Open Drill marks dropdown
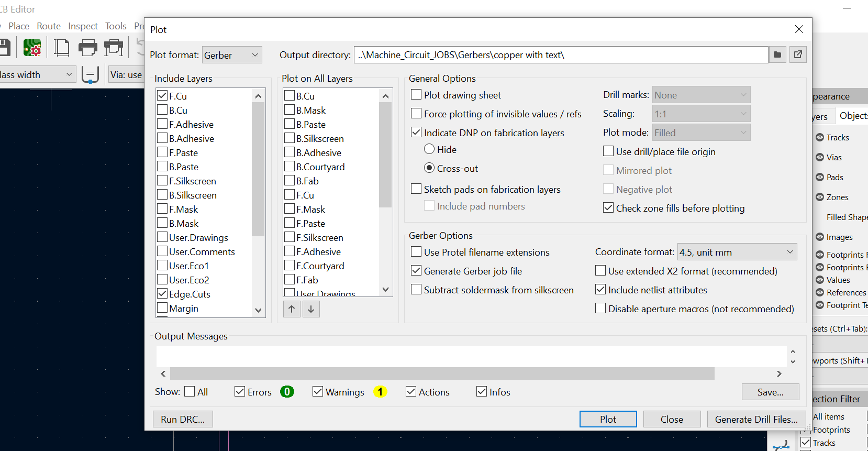Image resolution: width=868 pixels, height=451 pixels. point(701,95)
